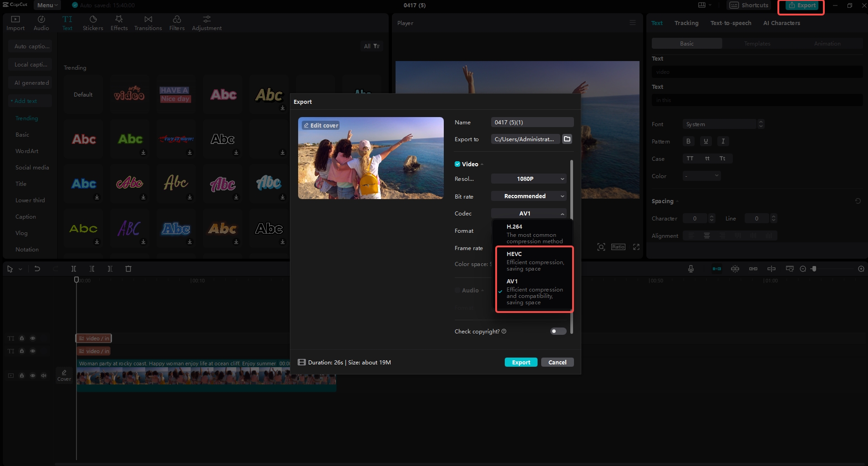Image resolution: width=868 pixels, height=466 pixels.
Task: Expand the Bit rate dropdown showing Recommended
Action: [528, 196]
